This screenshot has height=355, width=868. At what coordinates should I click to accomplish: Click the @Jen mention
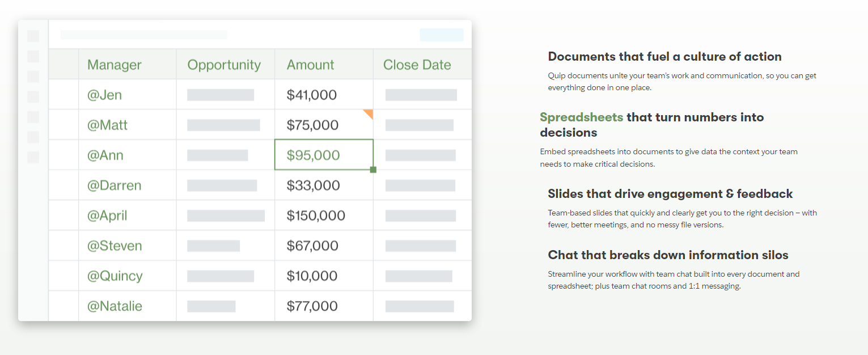104,95
